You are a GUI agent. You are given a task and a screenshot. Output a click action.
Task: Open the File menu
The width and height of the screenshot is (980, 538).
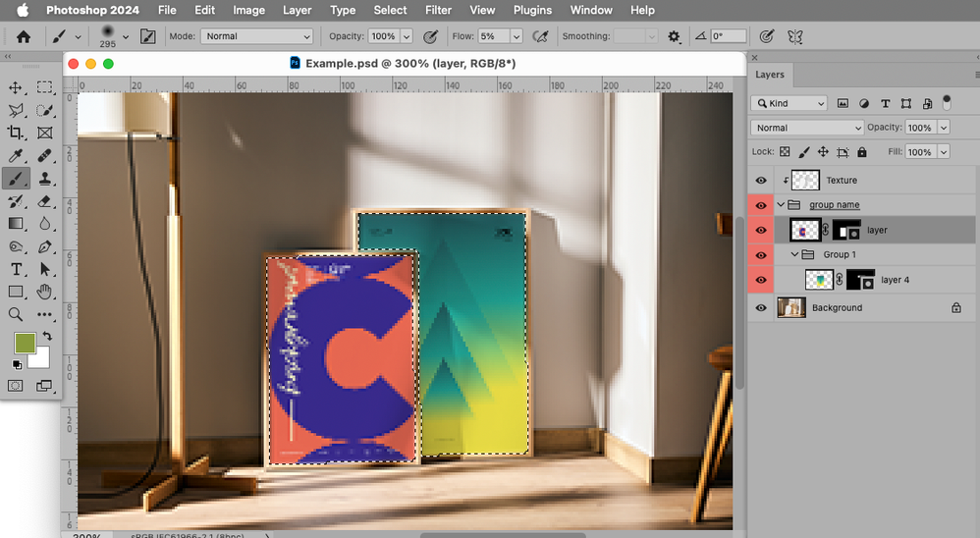tap(167, 10)
